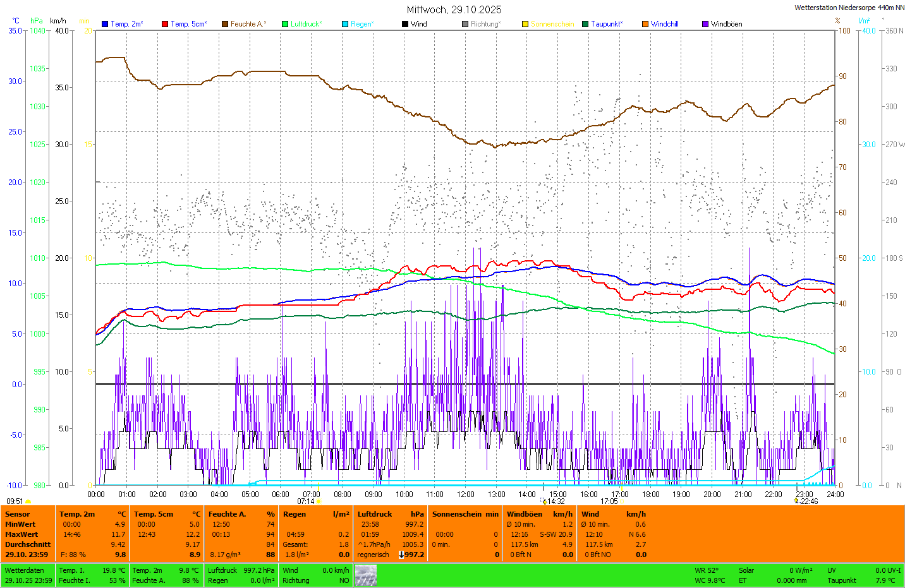Image resolution: width=905 pixels, height=588 pixels.
Task: Click the yellow sun icon beside 09:51
Action: [x=28, y=501]
